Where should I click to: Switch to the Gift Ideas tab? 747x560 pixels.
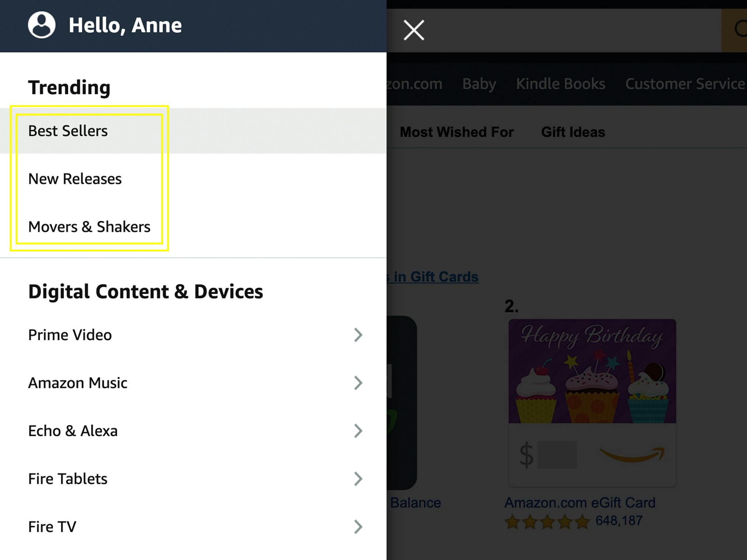(x=573, y=132)
